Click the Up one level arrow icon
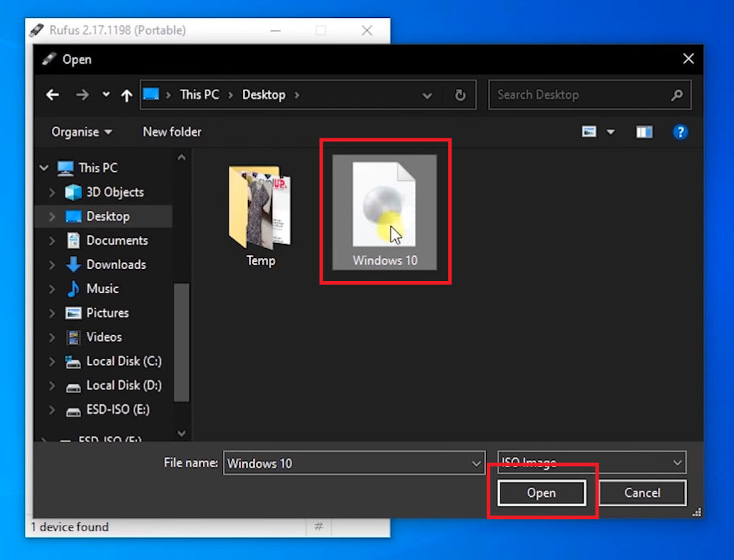 (x=126, y=94)
